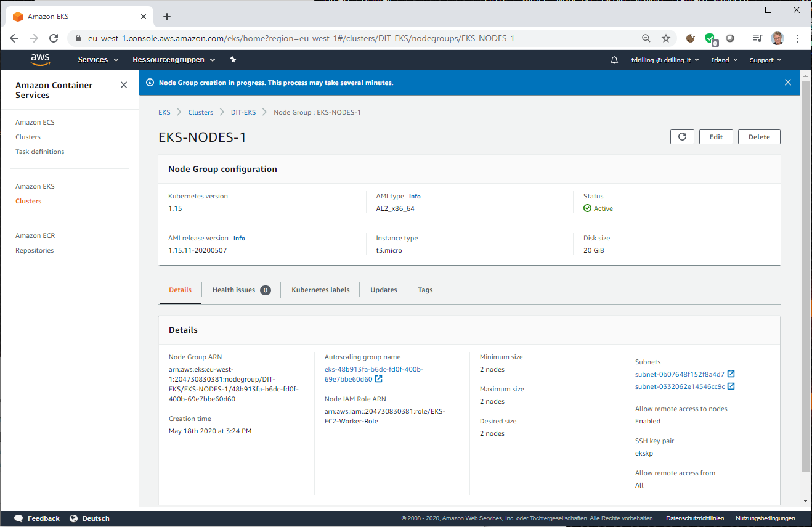This screenshot has width=812, height=527.
Task: Open Info link next to AMI release version
Action: 239,238
